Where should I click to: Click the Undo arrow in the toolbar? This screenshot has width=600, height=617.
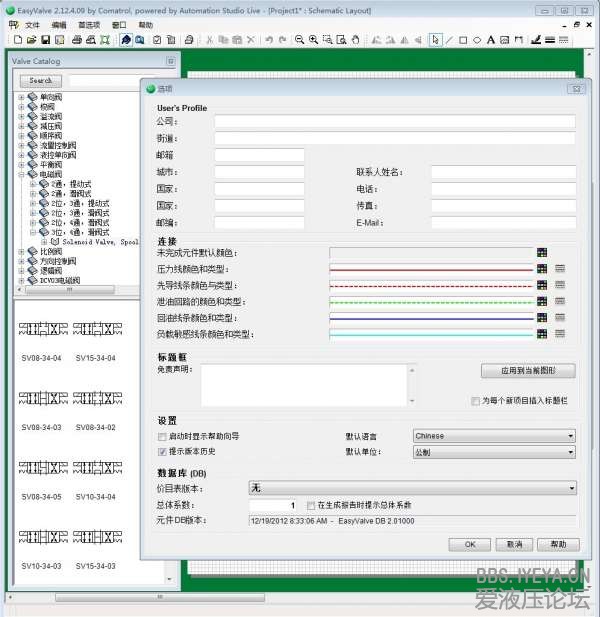pos(269,40)
